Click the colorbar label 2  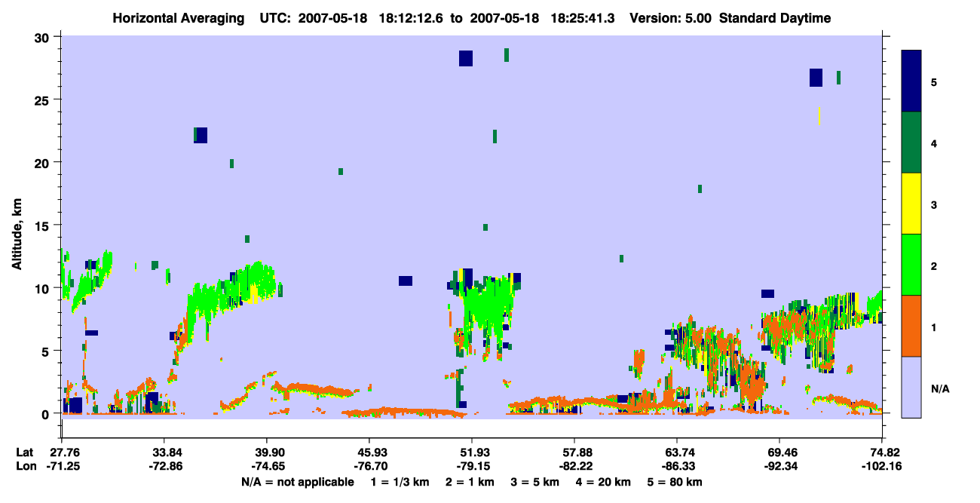point(934,266)
